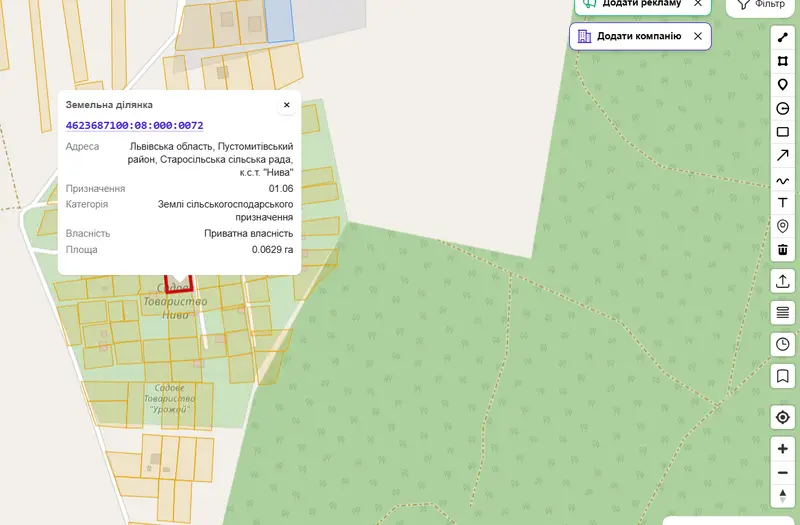Select the circle radius tool
This screenshot has height=525, width=800.
pos(782,108)
